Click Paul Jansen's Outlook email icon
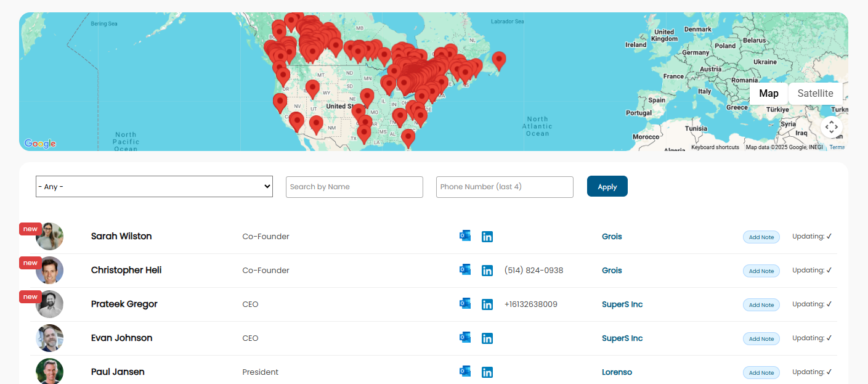The height and width of the screenshot is (384, 868). (465, 372)
